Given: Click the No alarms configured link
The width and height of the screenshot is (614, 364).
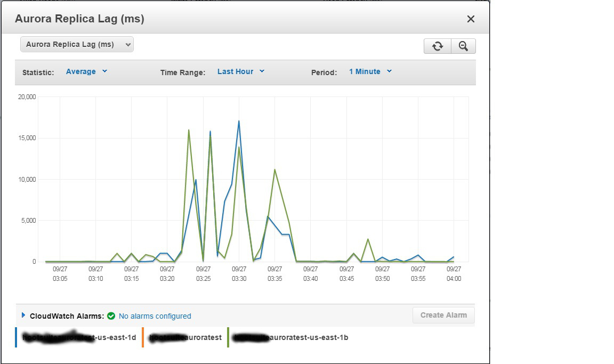Looking at the screenshot, I should 155,316.
